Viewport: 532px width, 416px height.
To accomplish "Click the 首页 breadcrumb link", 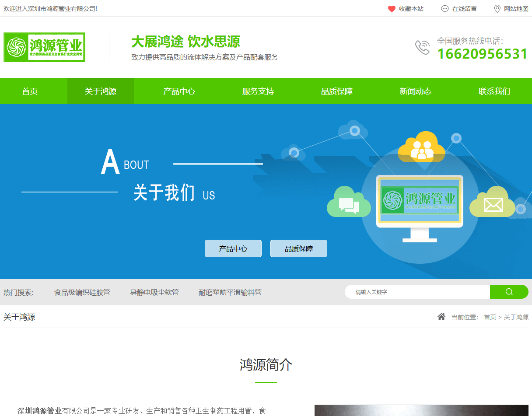I will [x=490, y=317].
